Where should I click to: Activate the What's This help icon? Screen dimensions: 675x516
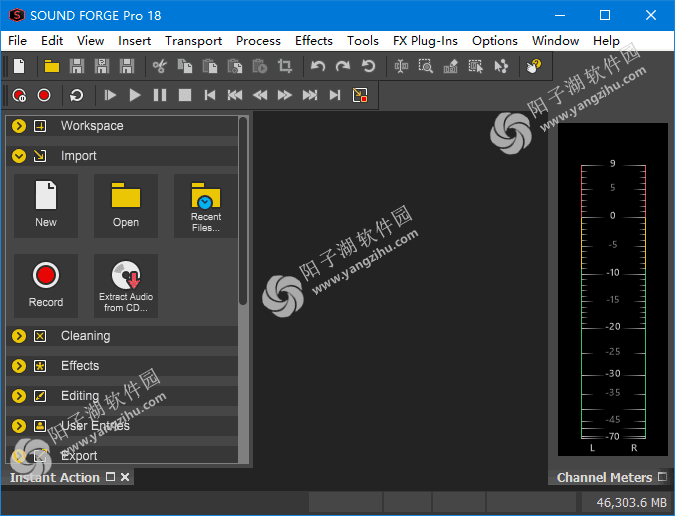(x=534, y=66)
